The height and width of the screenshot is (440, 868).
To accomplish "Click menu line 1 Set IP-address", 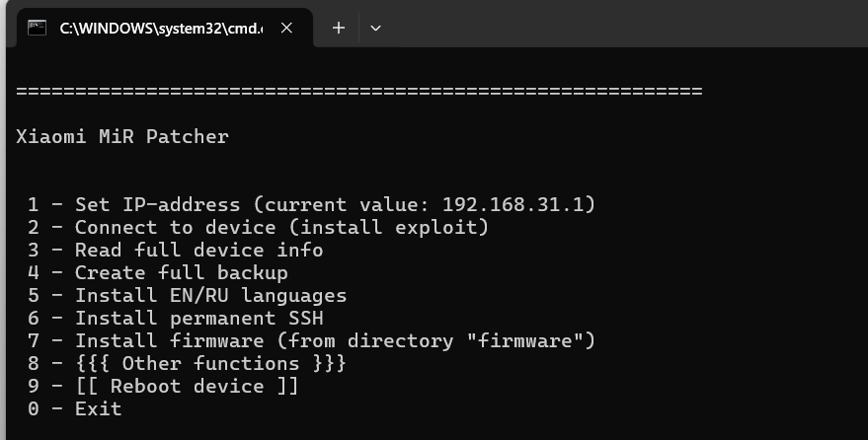I will (312, 204).
